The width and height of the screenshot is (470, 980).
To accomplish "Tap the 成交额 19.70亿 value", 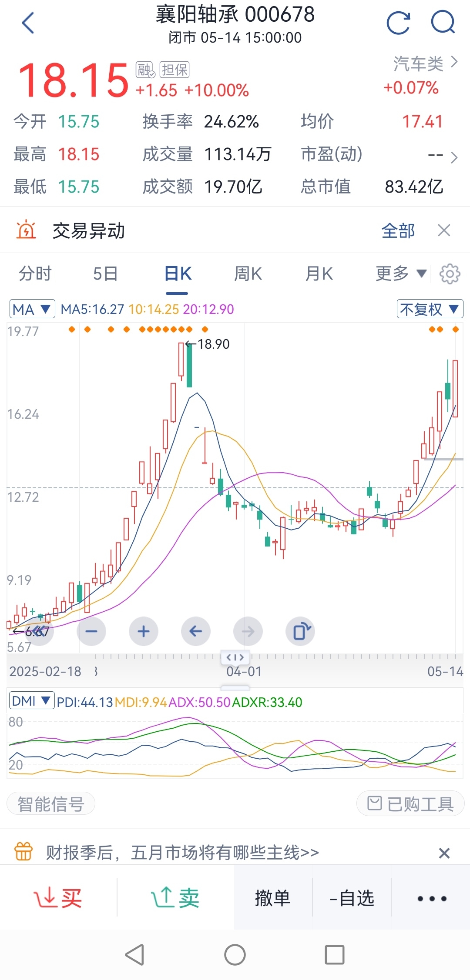I will pyautogui.click(x=233, y=187).
